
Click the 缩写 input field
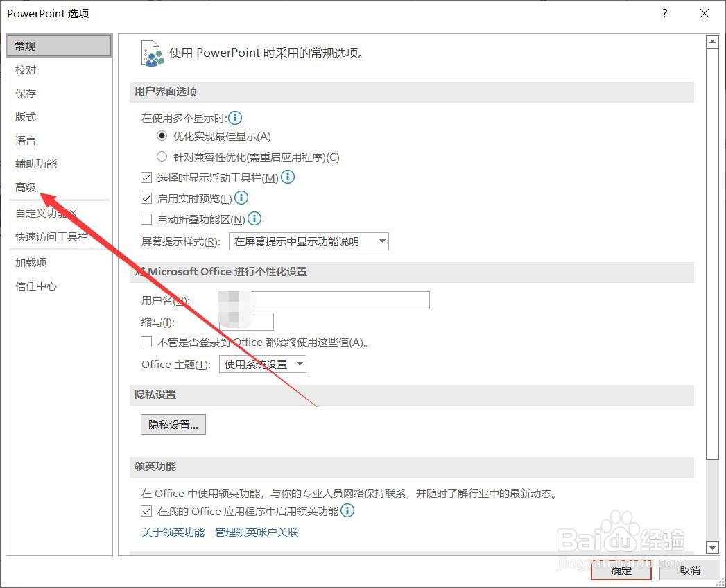click(246, 321)
